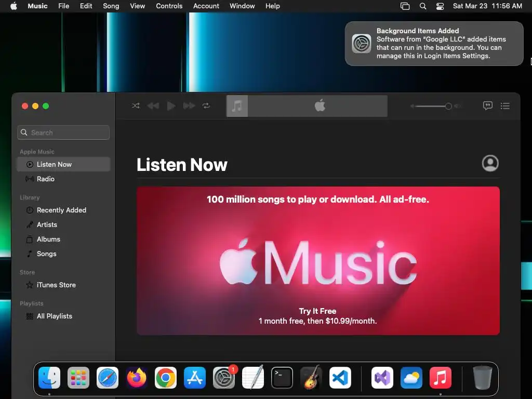The height and width of the screenshot is (399, 532).
Task: Launch Safari from the Dock
Action: (108, 378)
